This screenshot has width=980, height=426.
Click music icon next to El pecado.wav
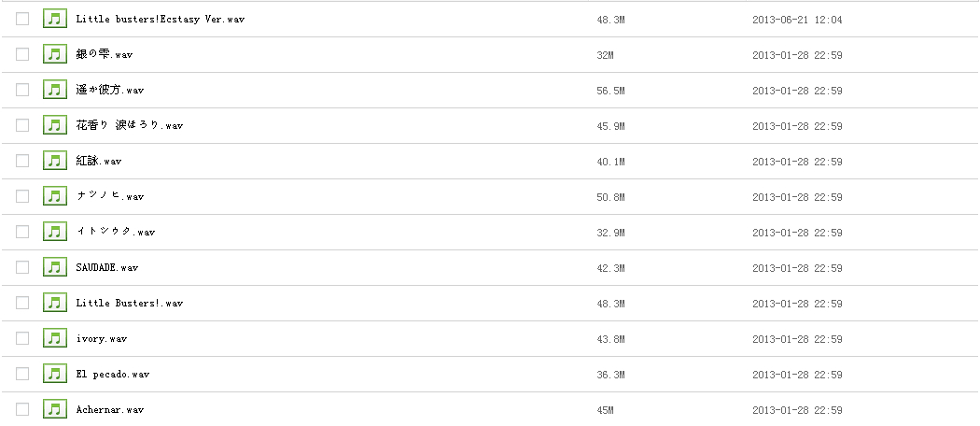(x=56, y=374)
